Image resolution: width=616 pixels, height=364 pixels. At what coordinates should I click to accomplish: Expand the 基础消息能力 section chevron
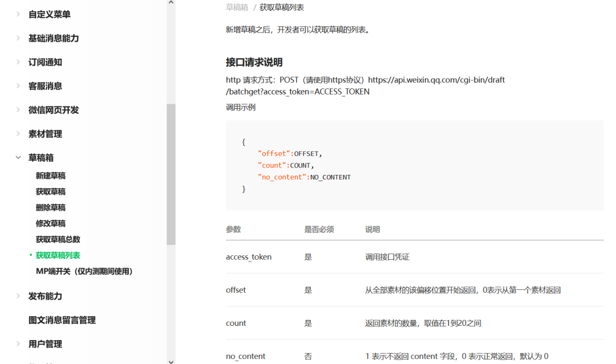pos(18,38)
